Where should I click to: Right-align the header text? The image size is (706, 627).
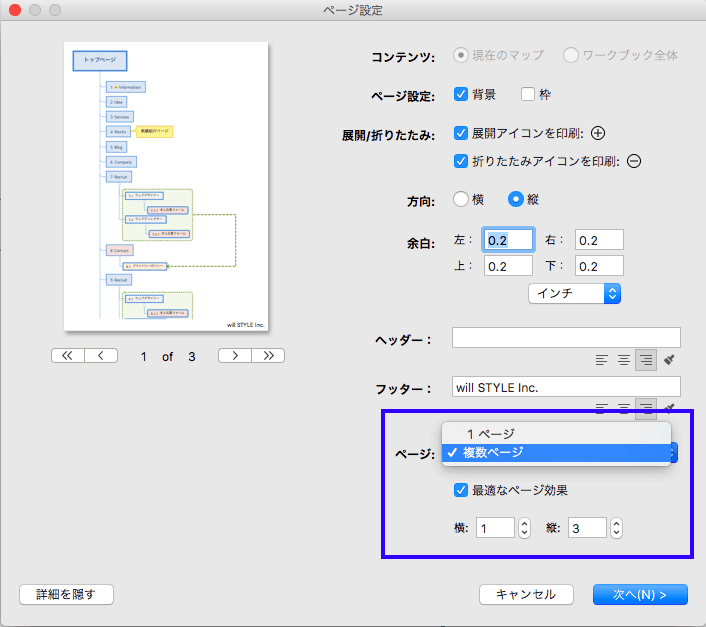tap(646, 360)
